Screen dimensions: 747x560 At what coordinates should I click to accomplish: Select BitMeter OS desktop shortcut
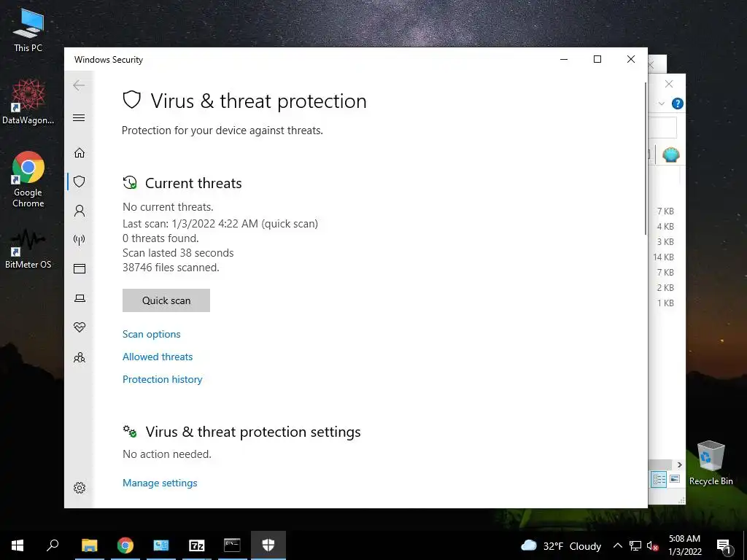[x=28, y=249]
